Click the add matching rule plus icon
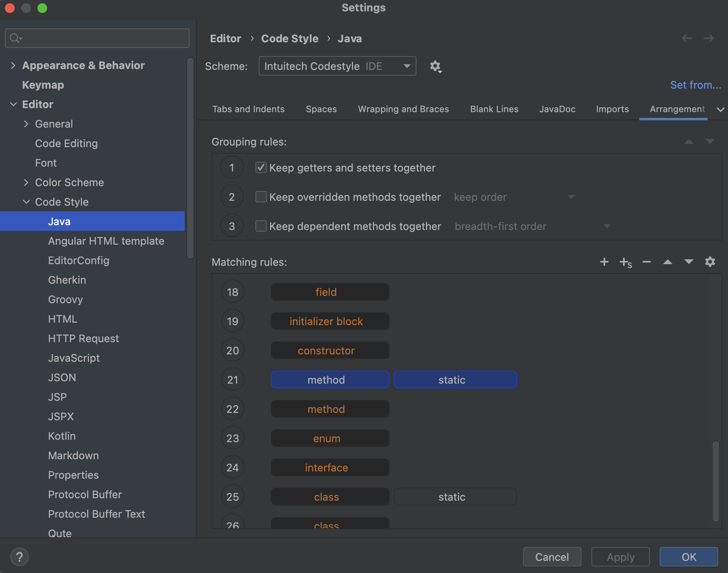The width and height of the screenshot is (728, 573). click(604, 262)
